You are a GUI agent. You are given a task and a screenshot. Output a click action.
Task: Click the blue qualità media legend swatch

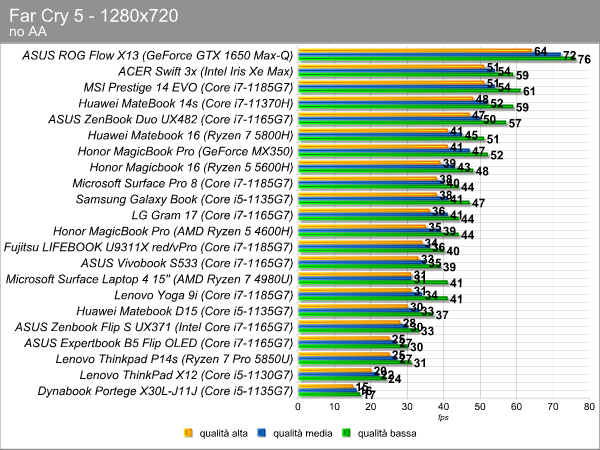[261, 433]
